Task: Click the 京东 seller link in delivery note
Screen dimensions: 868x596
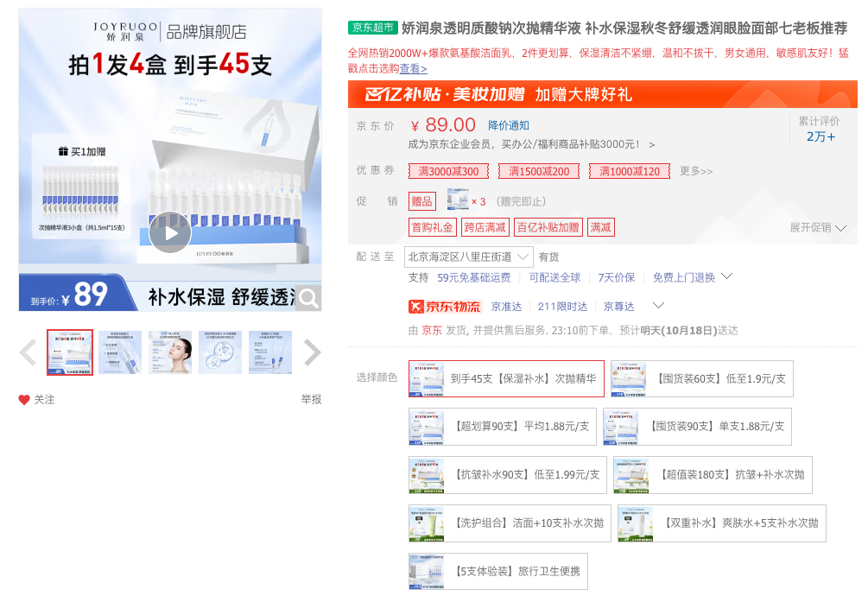Action: (432, 330)
